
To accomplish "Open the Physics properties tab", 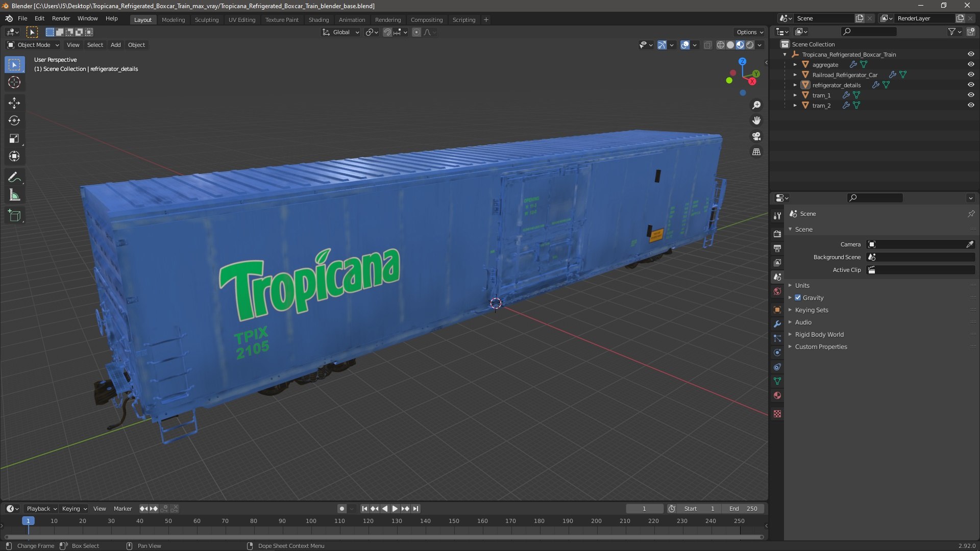I will coord(777,353).
